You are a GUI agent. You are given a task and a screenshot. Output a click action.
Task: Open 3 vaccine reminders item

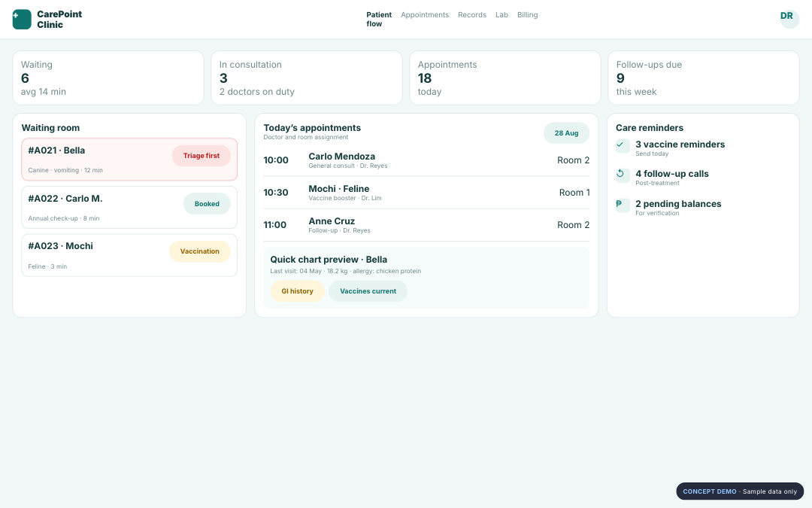point(703,148)
